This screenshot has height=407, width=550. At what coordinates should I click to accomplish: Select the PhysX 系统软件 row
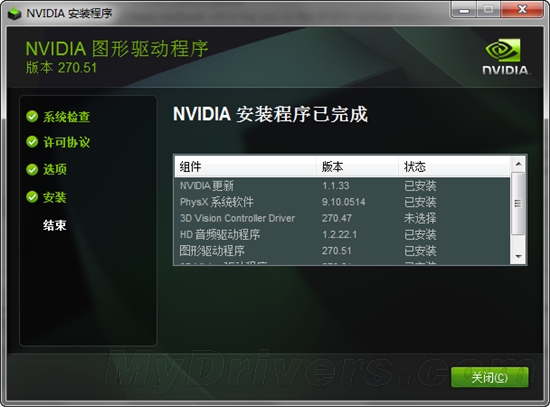point(342,202)
